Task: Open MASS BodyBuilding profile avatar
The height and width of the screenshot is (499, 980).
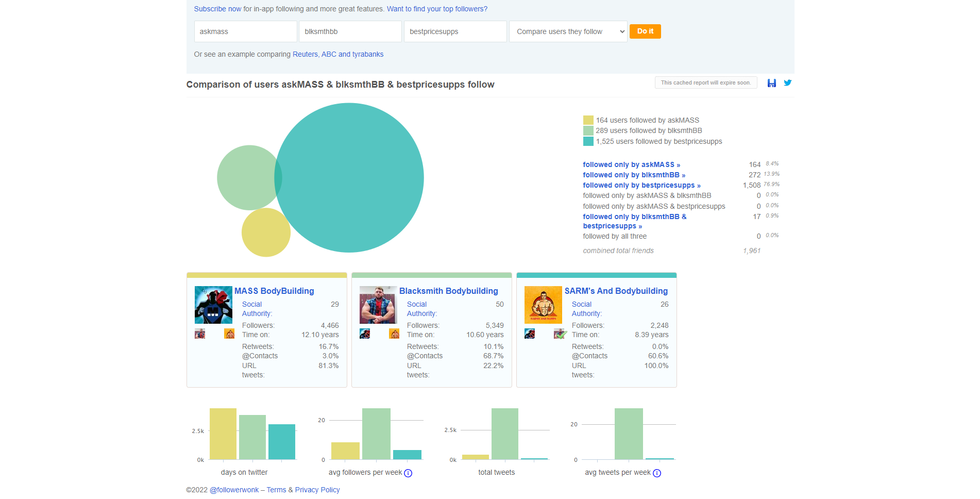Action: click(213, 305)
